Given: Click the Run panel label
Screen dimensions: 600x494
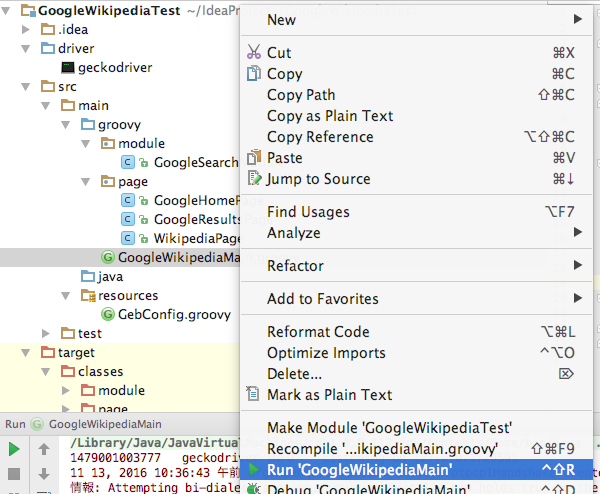Looking at the screenshot, I should click(x=15, y=424).
